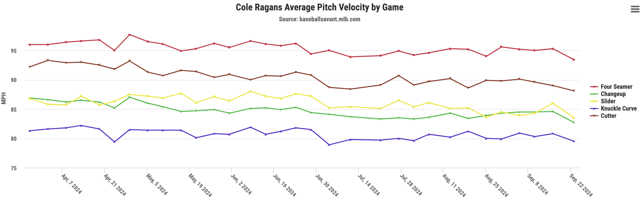Viewport: 644px width, 204px height.
Task: Click the first Cutter data point
Action: (30, 67)
